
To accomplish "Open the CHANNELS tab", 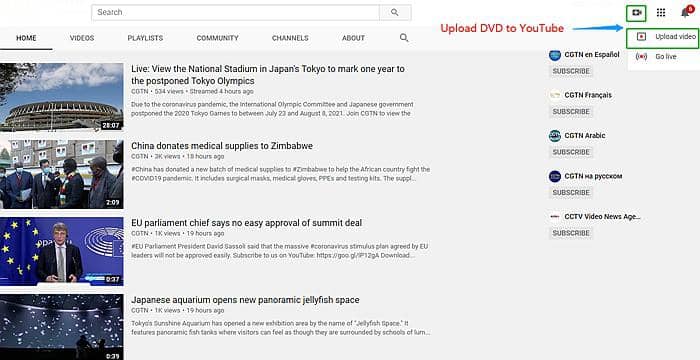I will click(290, 38).
